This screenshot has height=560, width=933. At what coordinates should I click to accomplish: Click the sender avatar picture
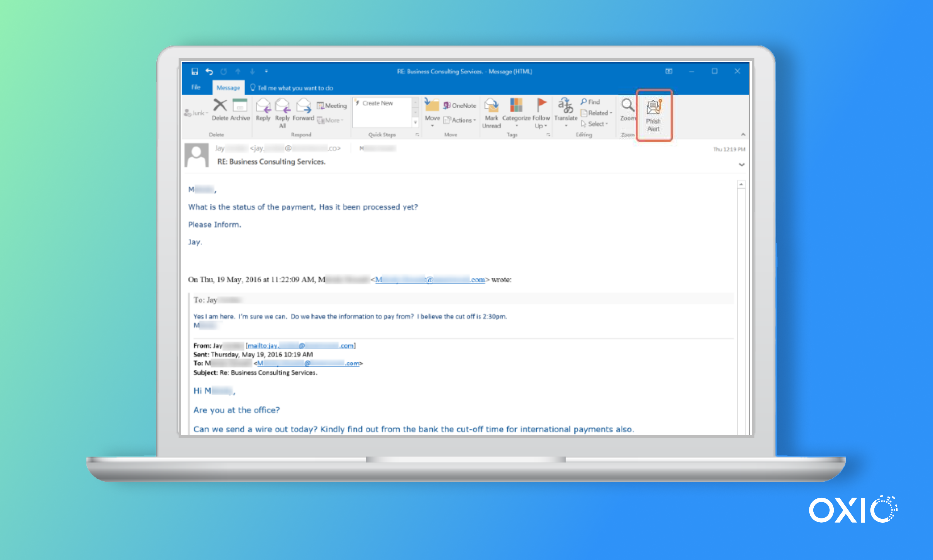coord(196,155)
